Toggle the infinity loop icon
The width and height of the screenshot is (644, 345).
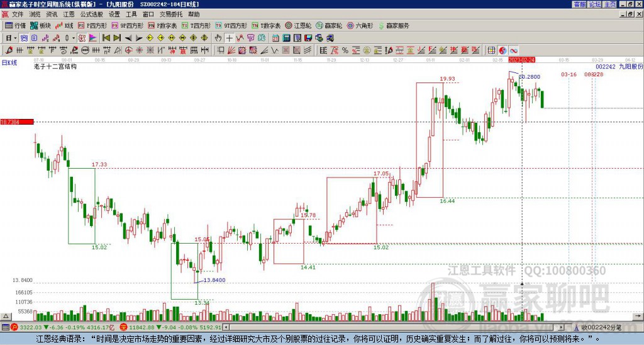[513, 50]
